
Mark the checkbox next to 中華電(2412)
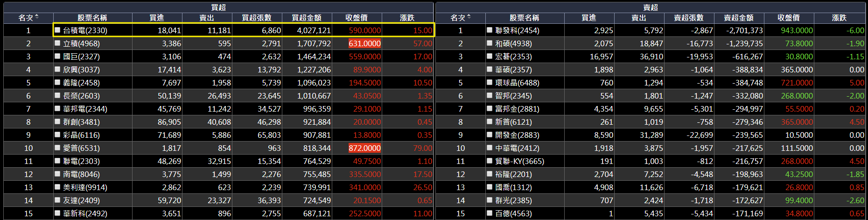[x=490, y=148]
